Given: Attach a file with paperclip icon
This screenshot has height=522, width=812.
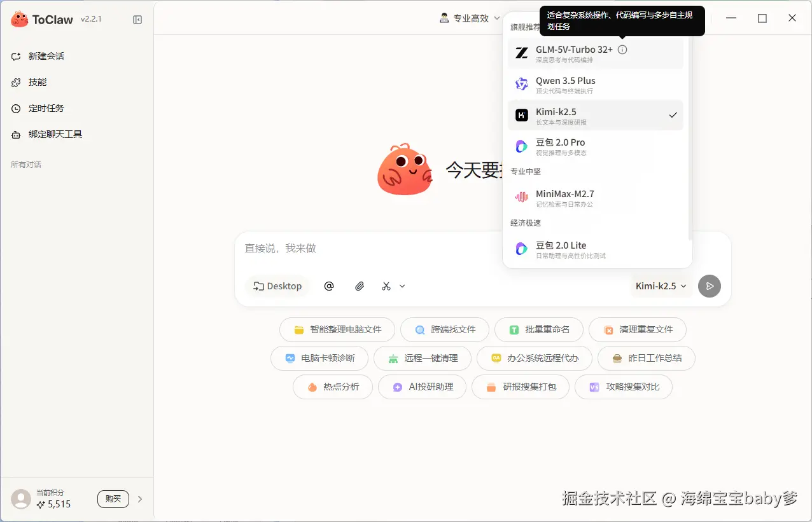Looking at the screenshot, I should 360,286.
